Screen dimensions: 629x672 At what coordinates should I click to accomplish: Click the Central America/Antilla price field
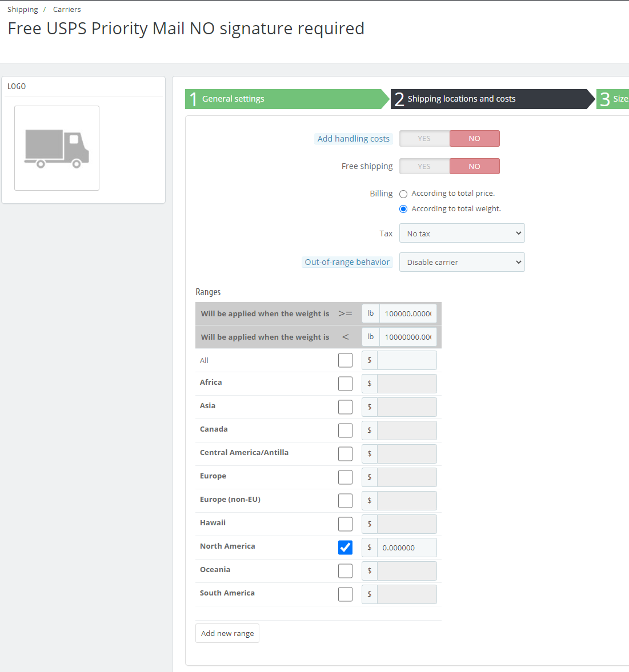pyautogui.click(x=407, y=454)
